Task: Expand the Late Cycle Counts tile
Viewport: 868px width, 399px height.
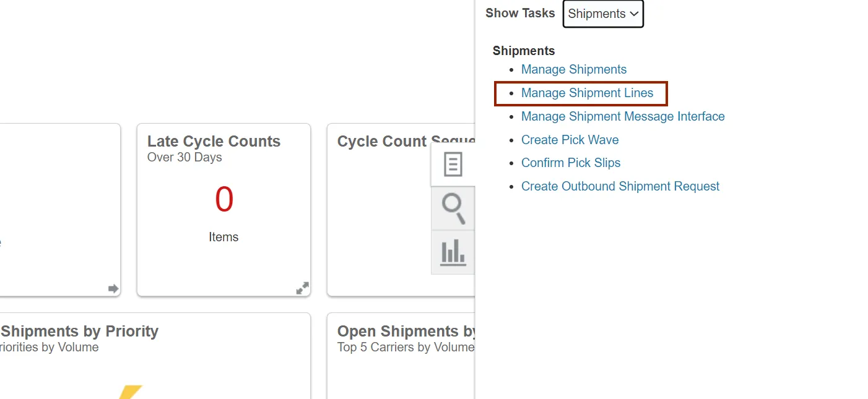Action: [x=302, y=288]
